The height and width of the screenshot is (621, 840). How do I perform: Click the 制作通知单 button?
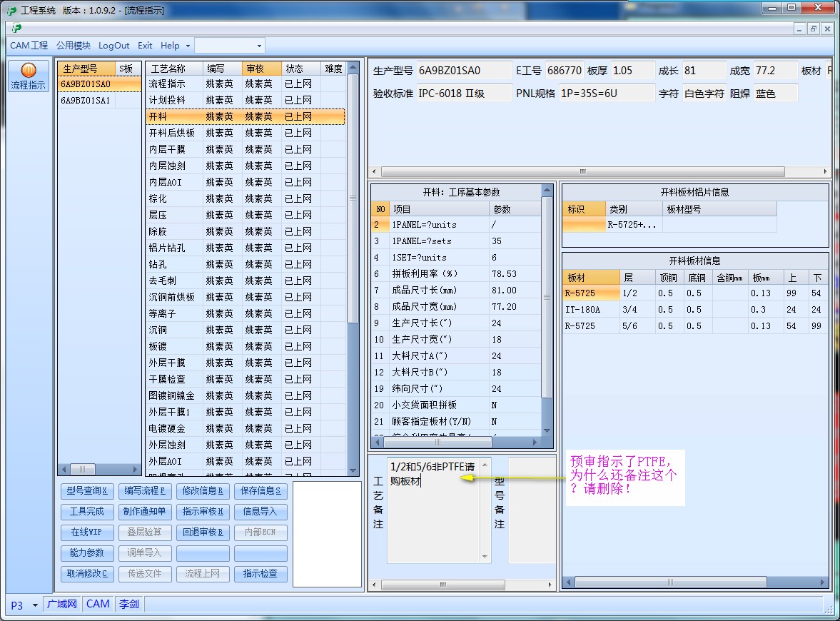[x=145, y=512]
